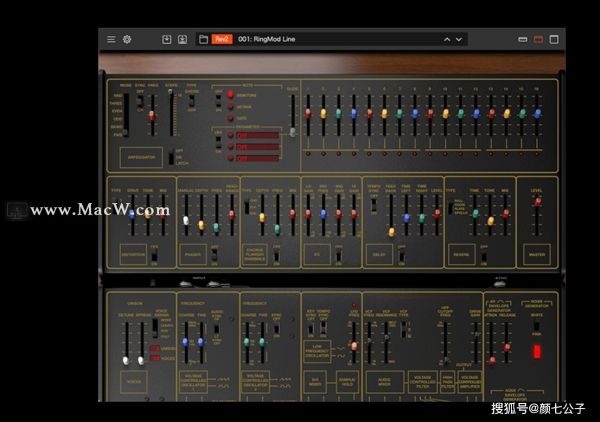Screen dimensions: 600x422
Task: Open the first parameter OFF display
Action: pos(258,135)
